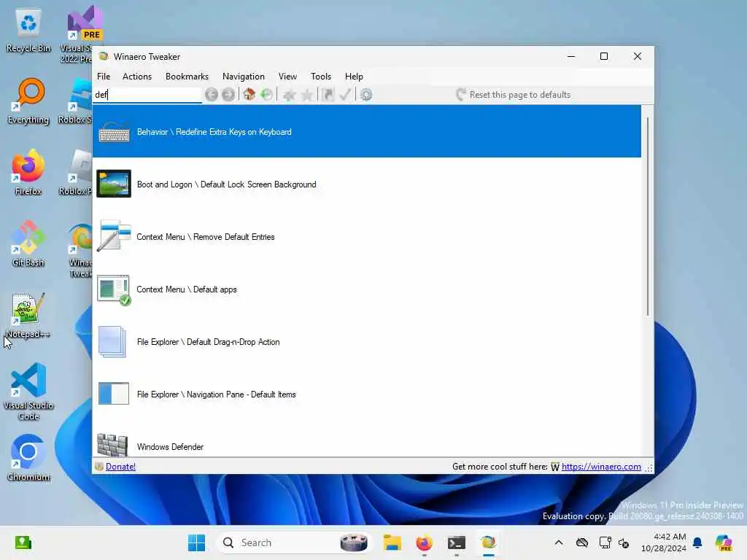The image size is (747, 560).
Task: Select the Chromium desktop shortcut
Action: [x=28, y=458]
